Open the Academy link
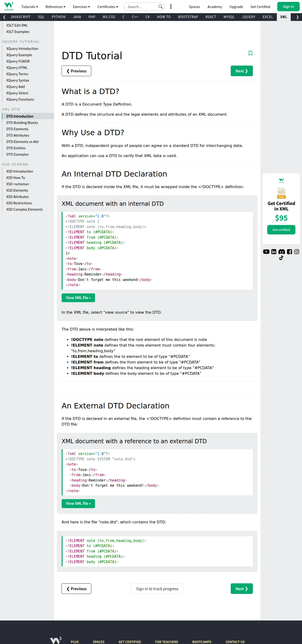 point(215,7)
